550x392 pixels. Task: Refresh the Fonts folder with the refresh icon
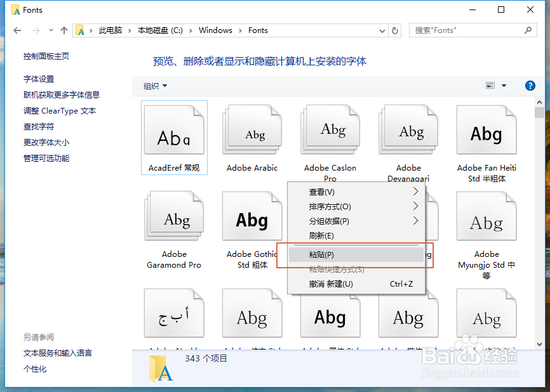pos(395,30)
